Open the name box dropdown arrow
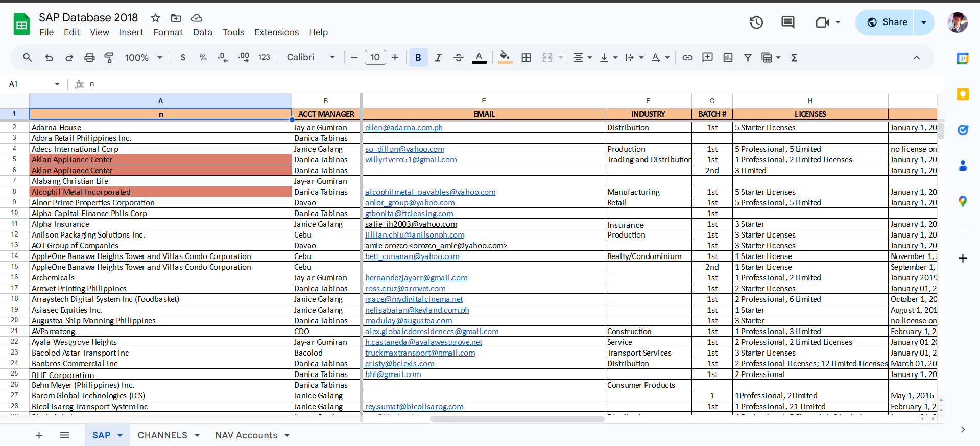This screenshot has width=980, height=446. point(57,84)
